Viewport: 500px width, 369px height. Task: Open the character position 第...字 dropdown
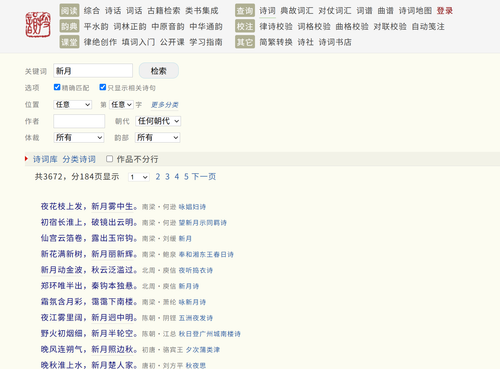point(121,105)
